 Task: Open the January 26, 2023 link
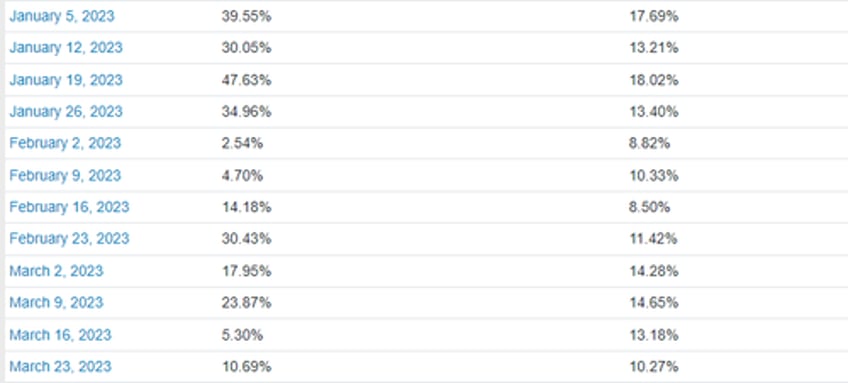point(66,111)
